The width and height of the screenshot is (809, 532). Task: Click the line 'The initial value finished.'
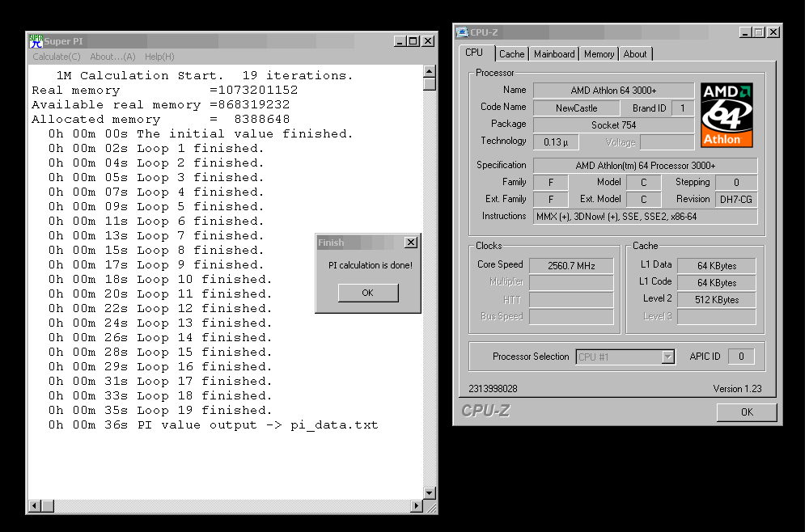coord(245,134)
